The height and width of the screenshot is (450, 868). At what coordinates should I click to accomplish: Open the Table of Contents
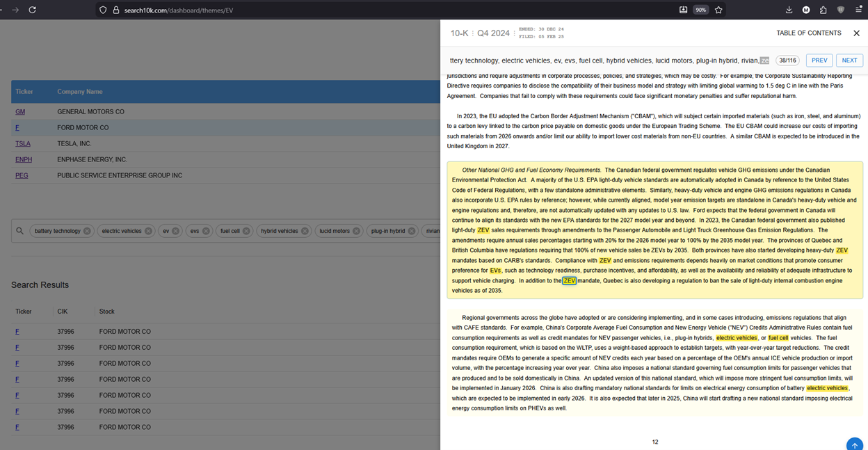click(808, 33)
